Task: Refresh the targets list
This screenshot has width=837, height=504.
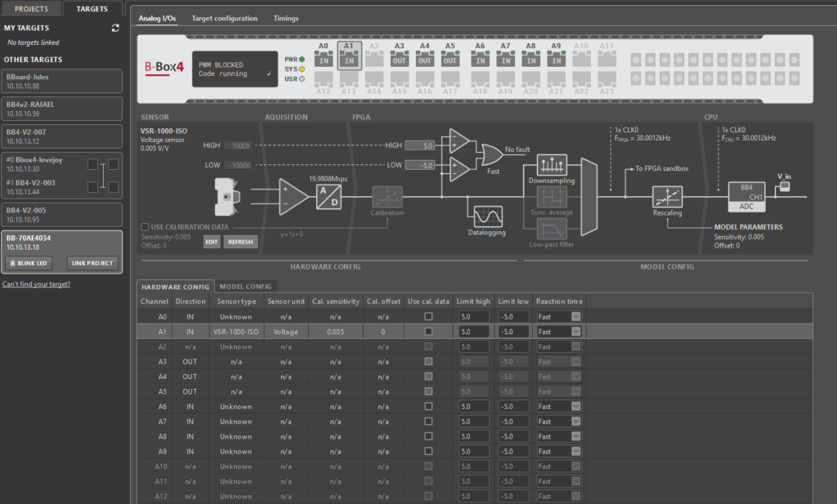Action: pos(115,28)
